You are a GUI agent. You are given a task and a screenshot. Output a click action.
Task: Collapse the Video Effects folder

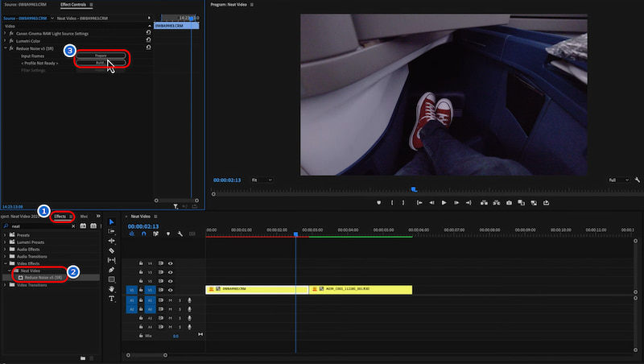(5, 263)
